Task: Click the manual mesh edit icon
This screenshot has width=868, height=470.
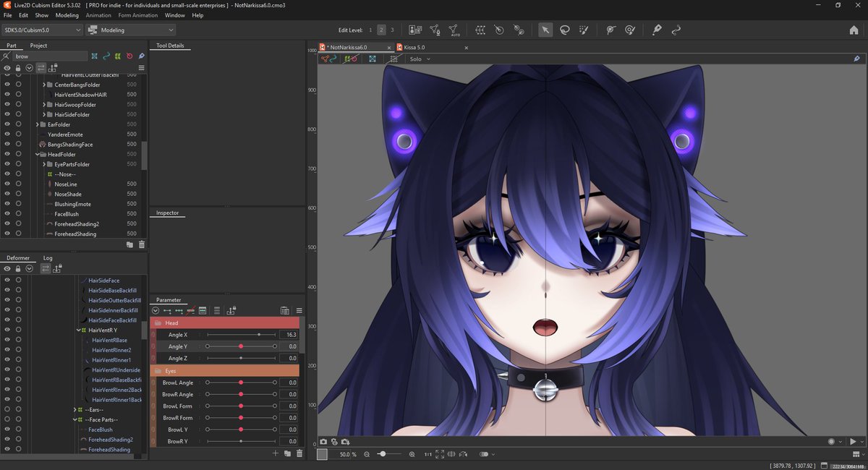Action: tap(435, 30)
